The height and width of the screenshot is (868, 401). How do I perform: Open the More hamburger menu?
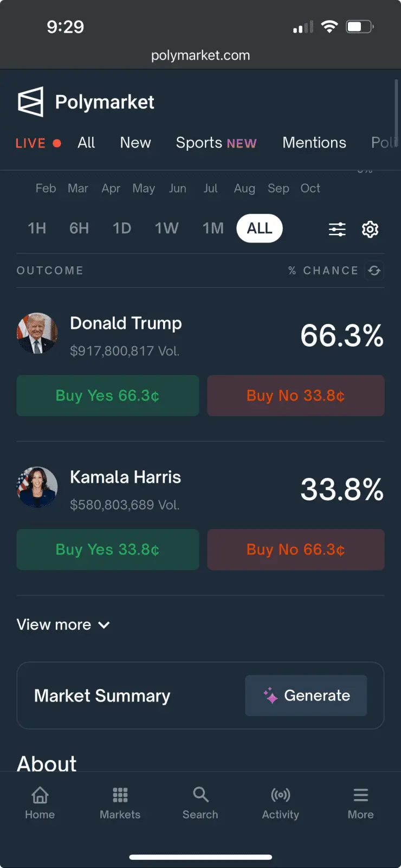pyautogui.click(x=360, y=795)
